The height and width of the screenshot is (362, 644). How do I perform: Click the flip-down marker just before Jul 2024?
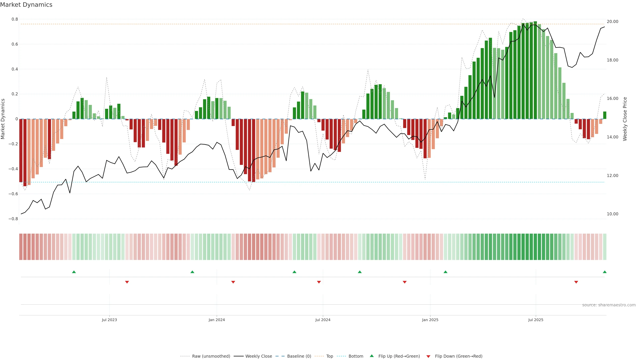[319, 282]
